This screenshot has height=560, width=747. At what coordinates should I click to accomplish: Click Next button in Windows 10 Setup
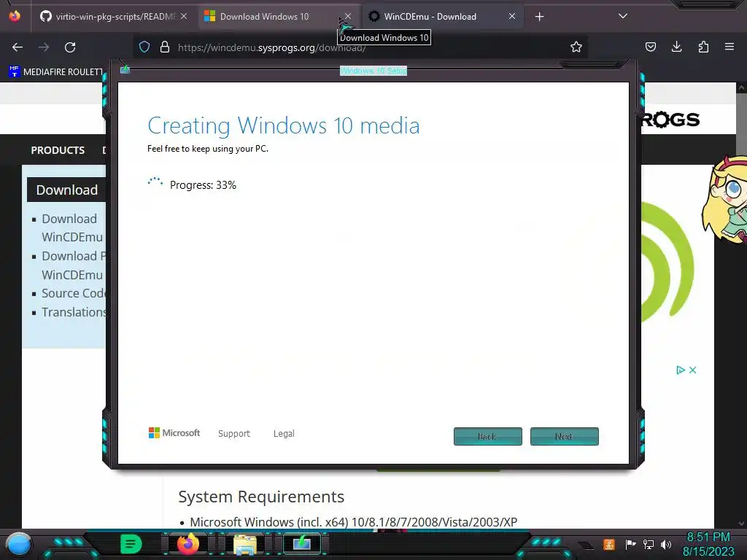(x=565, y=436)
